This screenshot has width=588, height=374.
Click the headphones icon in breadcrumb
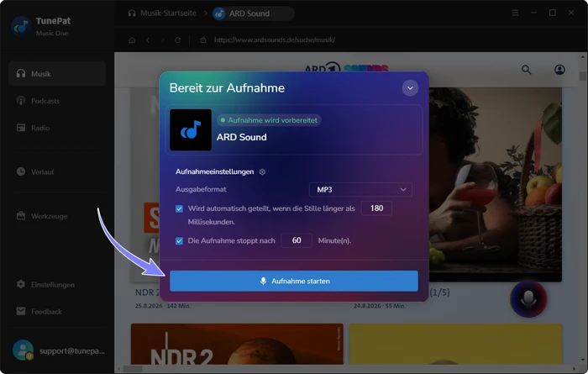(132, 13)
